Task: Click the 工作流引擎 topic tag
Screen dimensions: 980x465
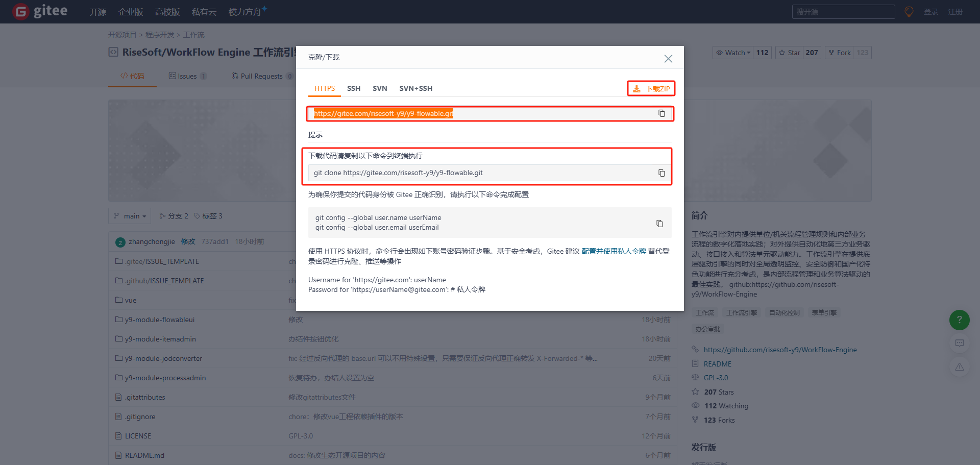Action: click(742, 313)
